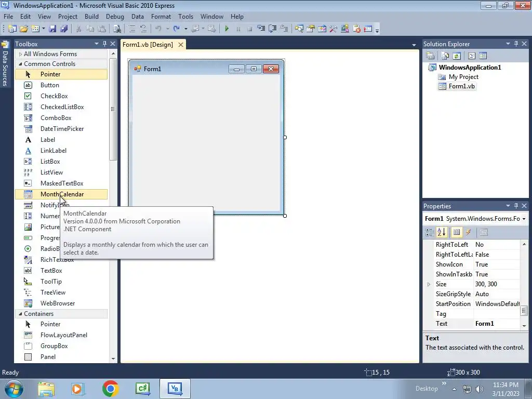
Task: Open Chrome from the taskbar
Action: (x=110, y=389)
